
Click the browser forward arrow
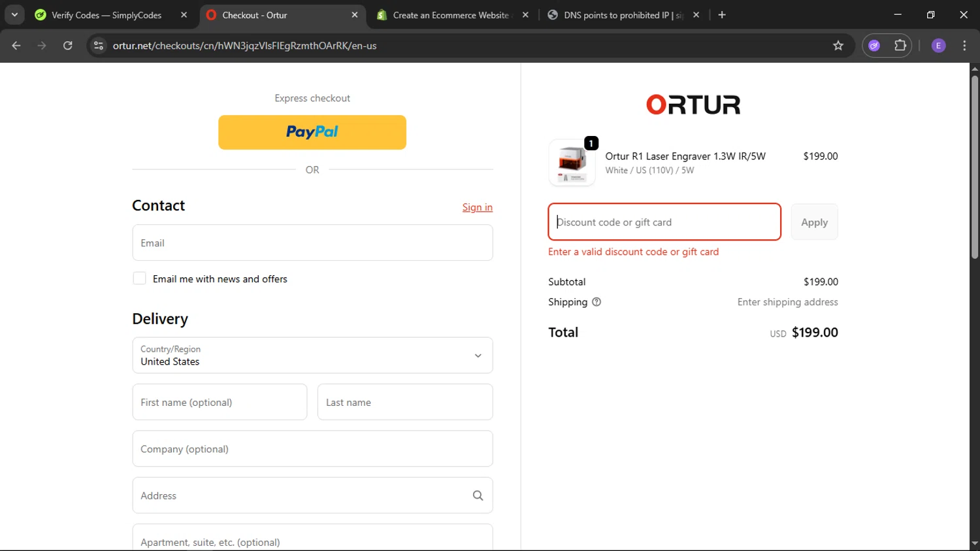[x=42, y=46]
